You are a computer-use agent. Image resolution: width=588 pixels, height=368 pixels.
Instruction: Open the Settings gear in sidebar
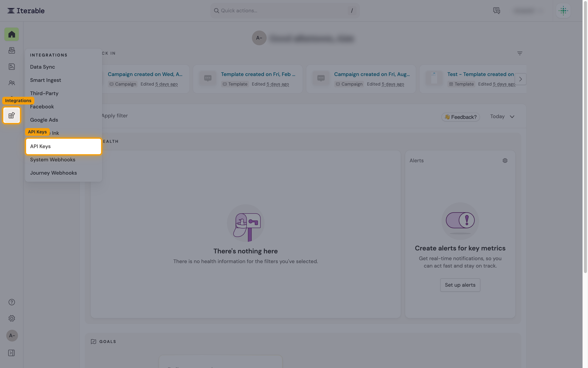pyautogui.click(x=12, y=318)
